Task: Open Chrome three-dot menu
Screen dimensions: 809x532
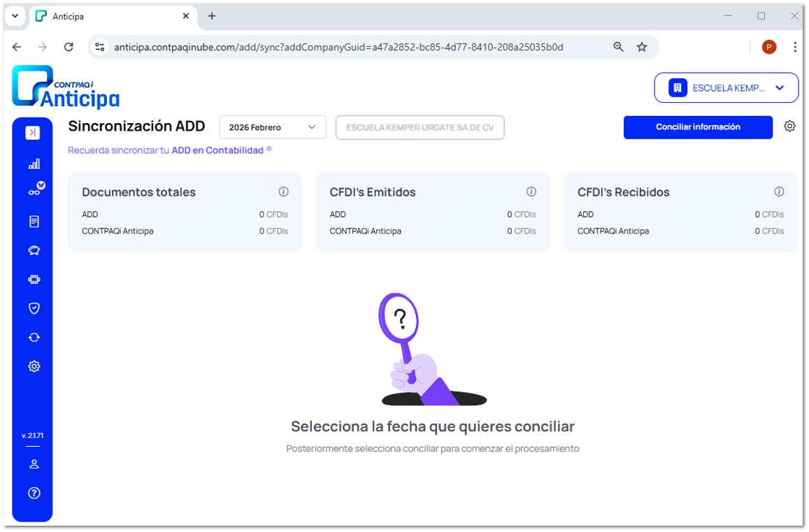Action: (x=794, y=47)
